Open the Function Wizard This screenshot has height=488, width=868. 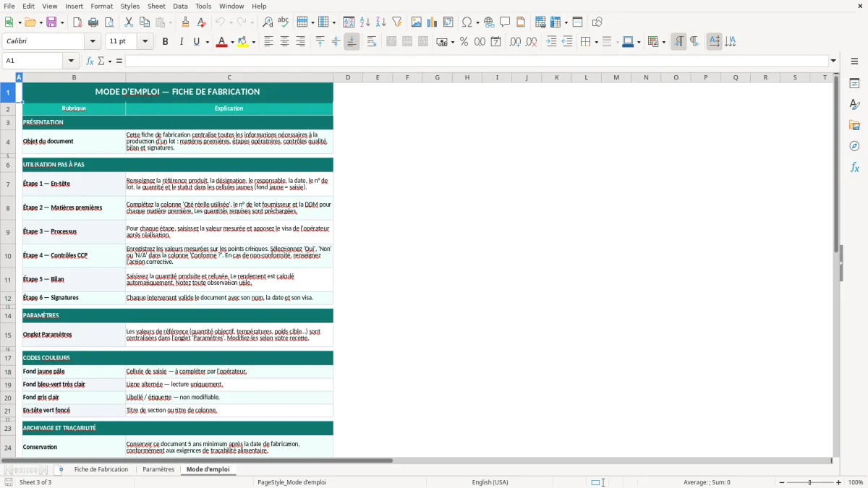pos(90,61)
